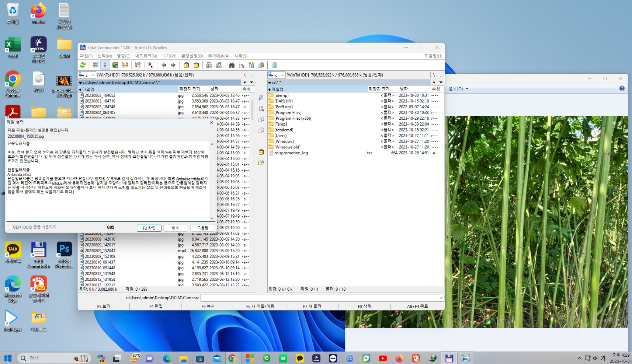This screenshot has height=364, width=632.
Task: Select the full details view toolbar icon
Action: (105, 65)
